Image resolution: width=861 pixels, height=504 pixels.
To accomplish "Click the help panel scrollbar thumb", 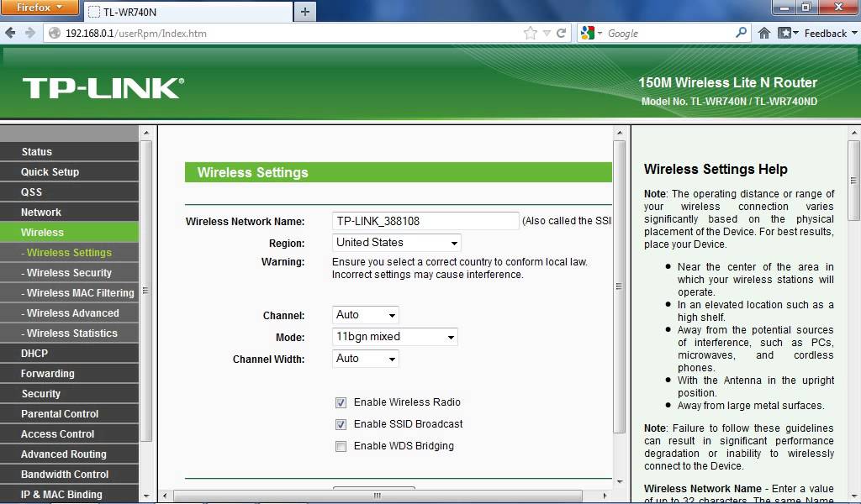I will point(854,181).
